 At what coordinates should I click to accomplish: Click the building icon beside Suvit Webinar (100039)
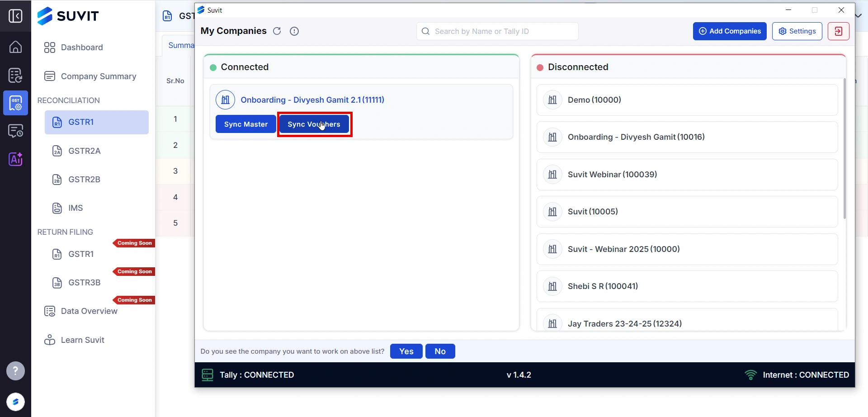[x=552, y=175]
